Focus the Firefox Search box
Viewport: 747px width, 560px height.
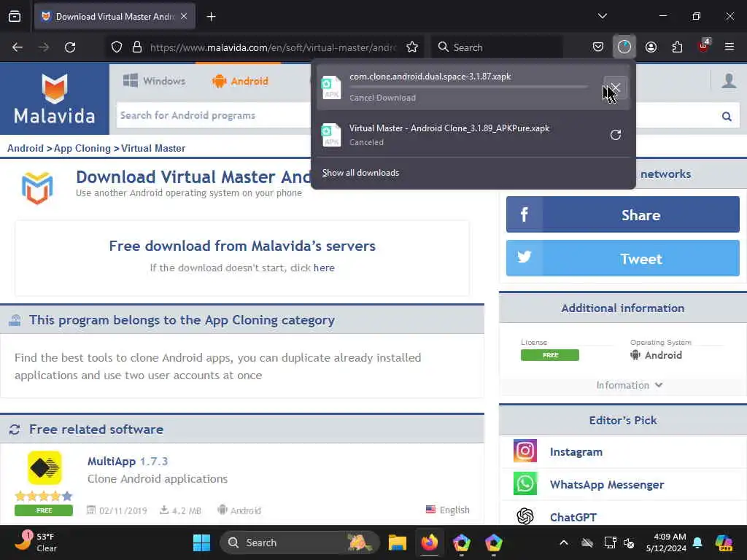coord(497,47)
